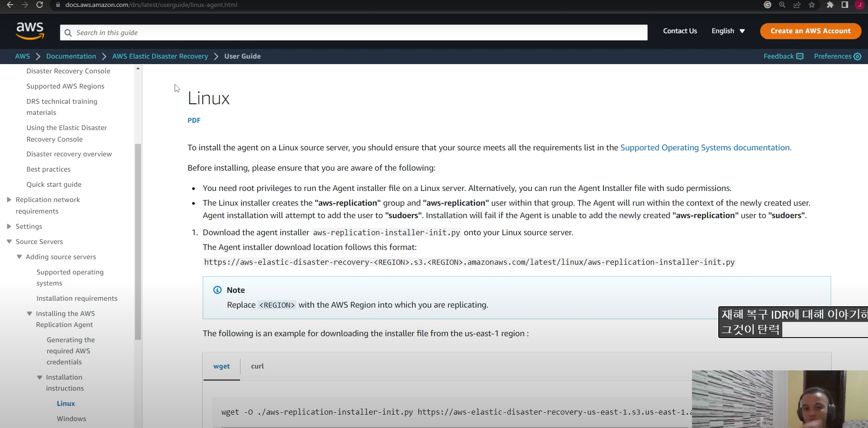Open Disaster recovery overview in sidebar
The image size is (868, 428).
(x=69, y=154)
